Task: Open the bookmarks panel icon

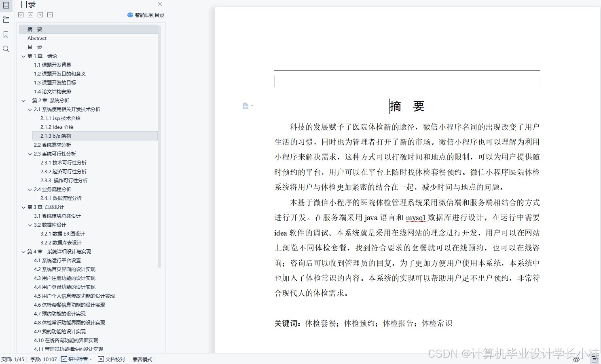Action: tap(6, 34)
